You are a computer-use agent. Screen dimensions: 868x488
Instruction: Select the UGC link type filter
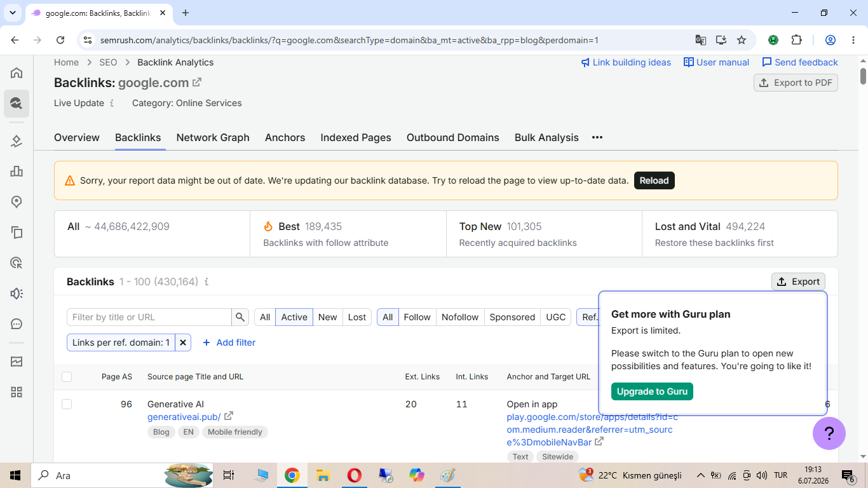pyautogui.click(x=556, y=317)
